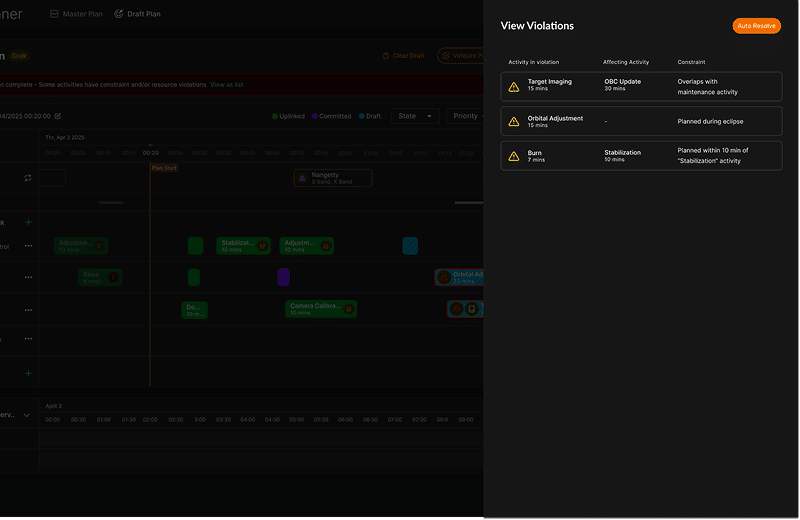Click 'Overlaps with maintenance activity' constraint
The image size is (800, 520).
point(708,87)
